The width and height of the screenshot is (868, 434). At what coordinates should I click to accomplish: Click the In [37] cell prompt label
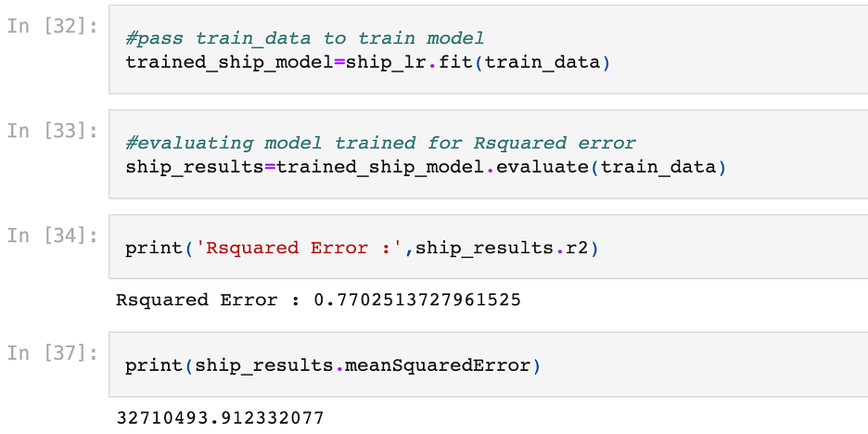(x=53, y=353)
